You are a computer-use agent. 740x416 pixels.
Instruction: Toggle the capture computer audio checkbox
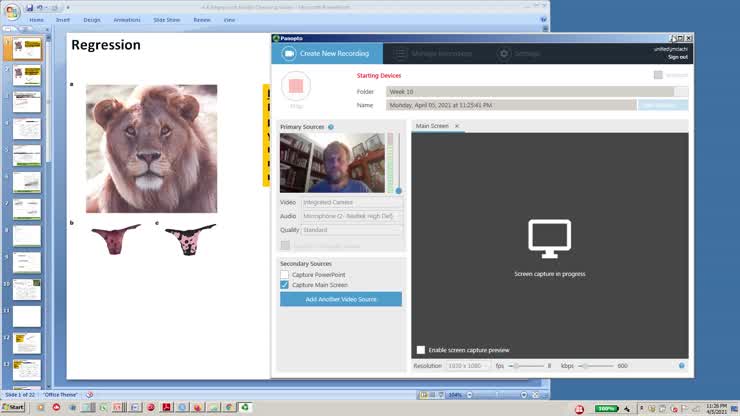pos(285,245)
